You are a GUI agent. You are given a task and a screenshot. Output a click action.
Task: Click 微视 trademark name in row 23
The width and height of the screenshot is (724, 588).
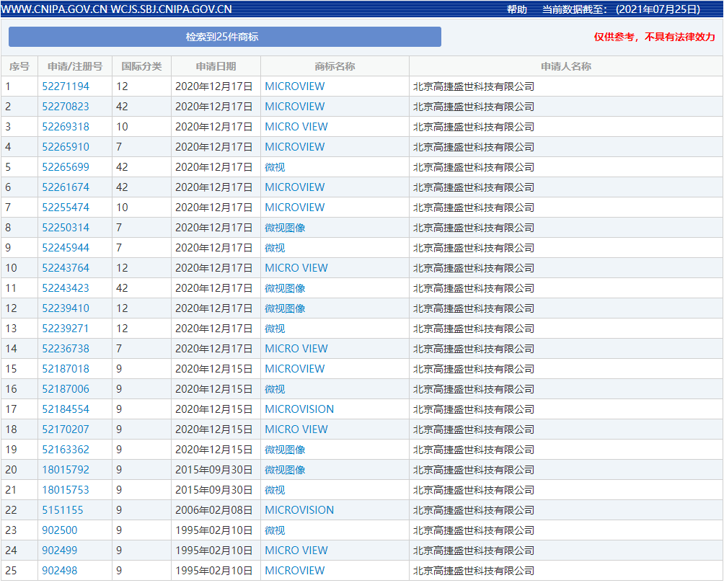pyautogui.click(x=275, y=530)
